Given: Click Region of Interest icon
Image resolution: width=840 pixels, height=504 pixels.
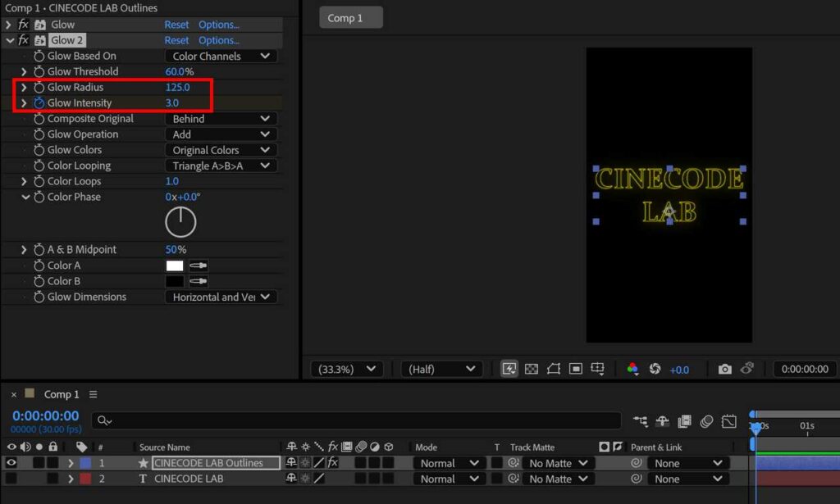Looking at the screenshot, I should [575, 369].
